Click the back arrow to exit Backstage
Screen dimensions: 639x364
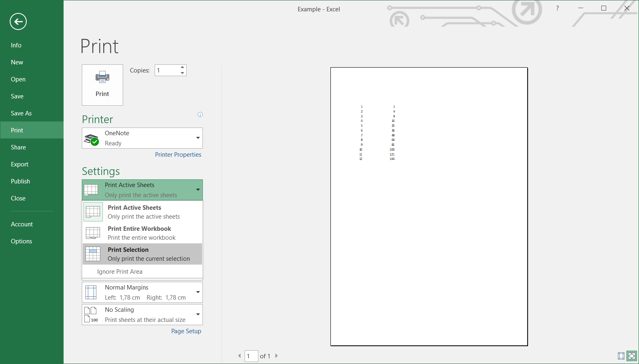[18, 21]
